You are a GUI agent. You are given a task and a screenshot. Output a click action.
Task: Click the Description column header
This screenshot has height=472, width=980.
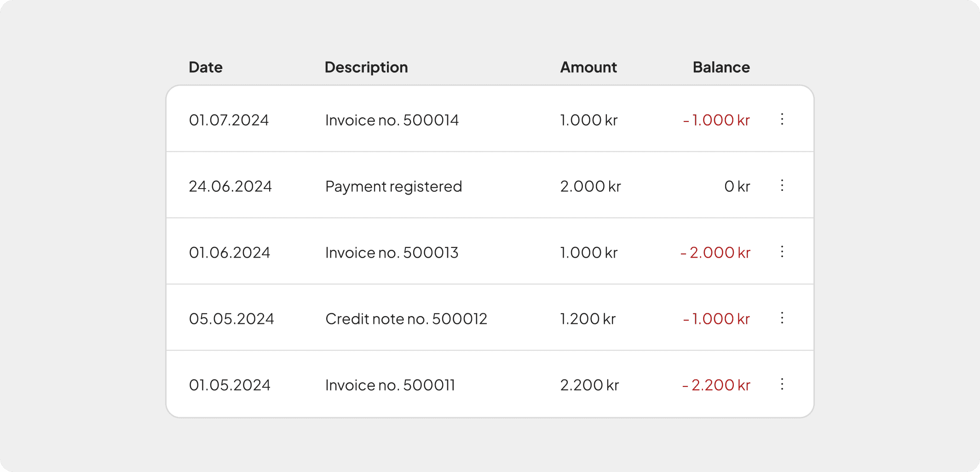(x=366, y=67)
